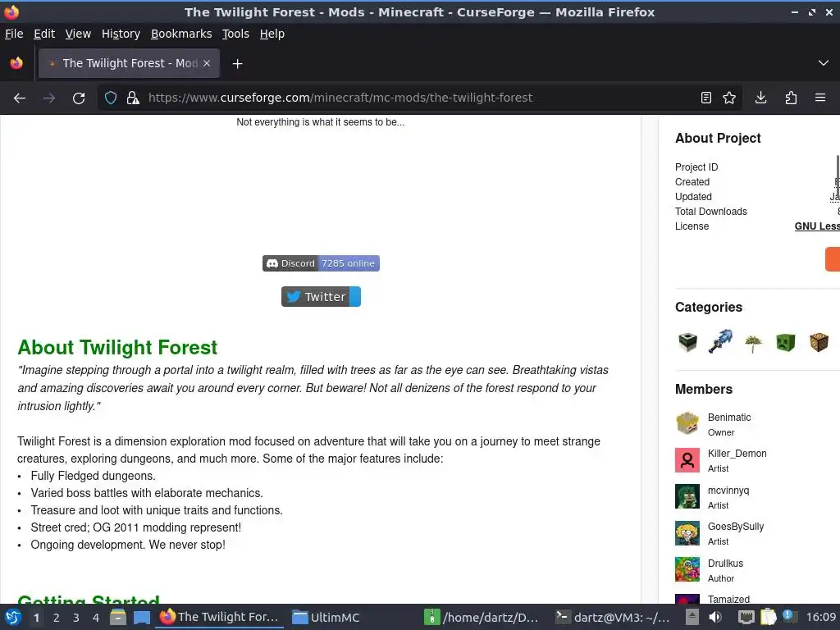This screenshot has height=630, width=840.
Task: Open the Twitter badge link
Action: click(321, 297)
